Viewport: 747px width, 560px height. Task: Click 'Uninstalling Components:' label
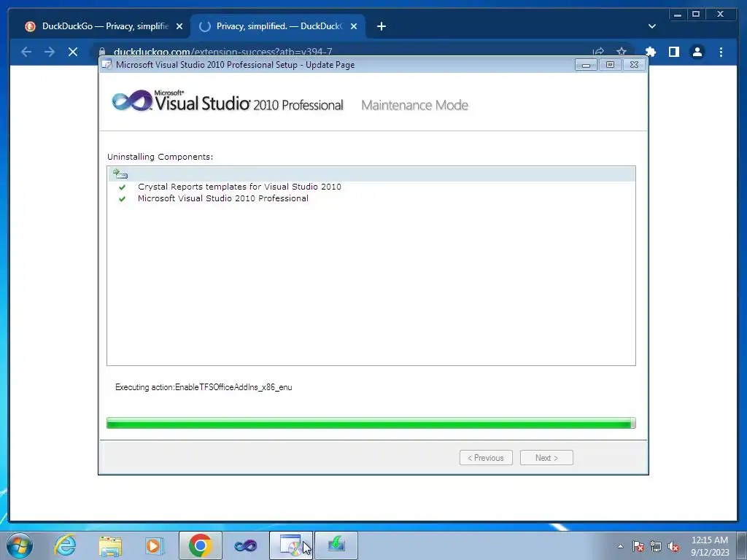click(x=160, y=157)
